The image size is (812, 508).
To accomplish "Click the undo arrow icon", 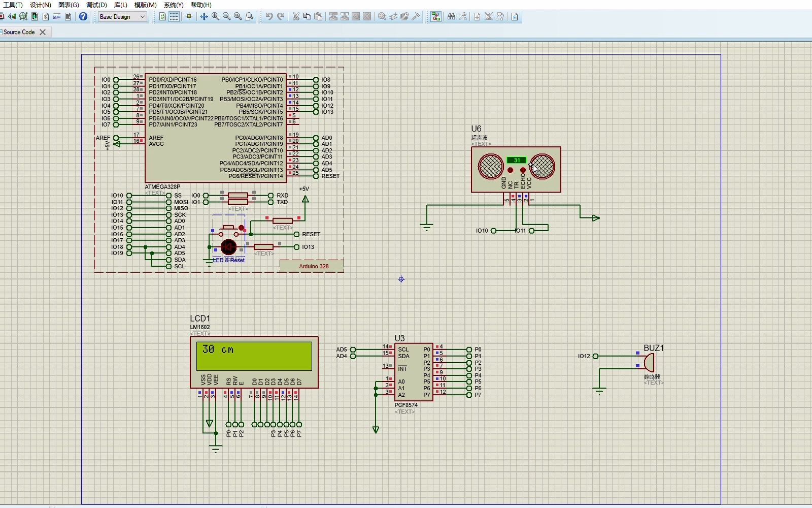I will coord(269,17).
